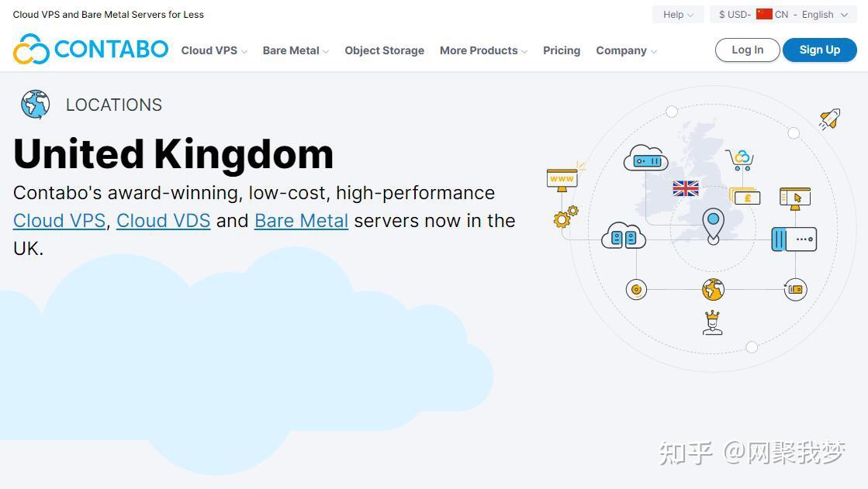Click the cloud storage drives icon
Viewport: 868px width, 489px height.
(x=624, y=236)
